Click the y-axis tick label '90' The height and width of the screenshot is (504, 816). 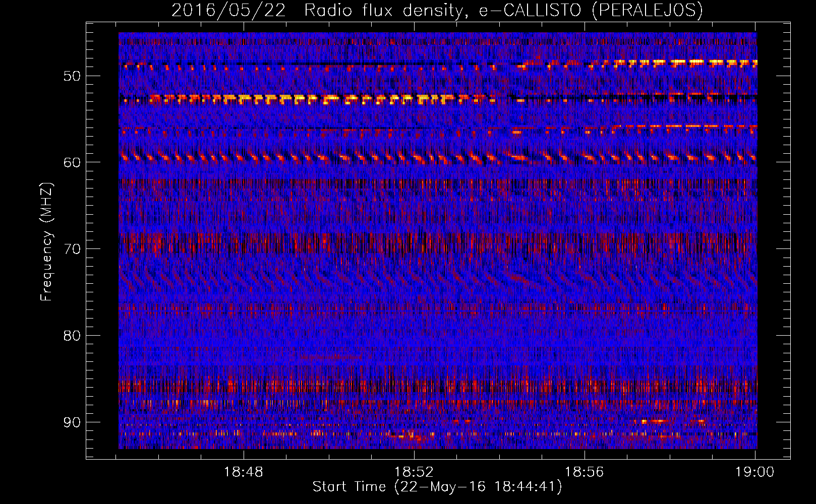point(72,422)
